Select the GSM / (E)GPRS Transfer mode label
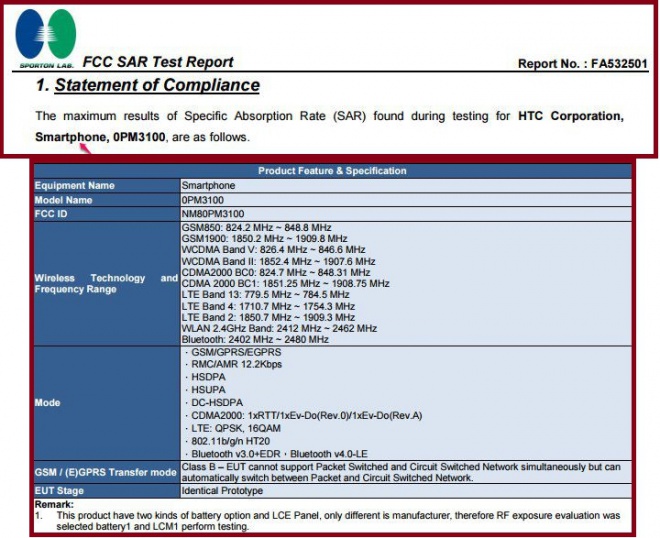 click(104, 471)
